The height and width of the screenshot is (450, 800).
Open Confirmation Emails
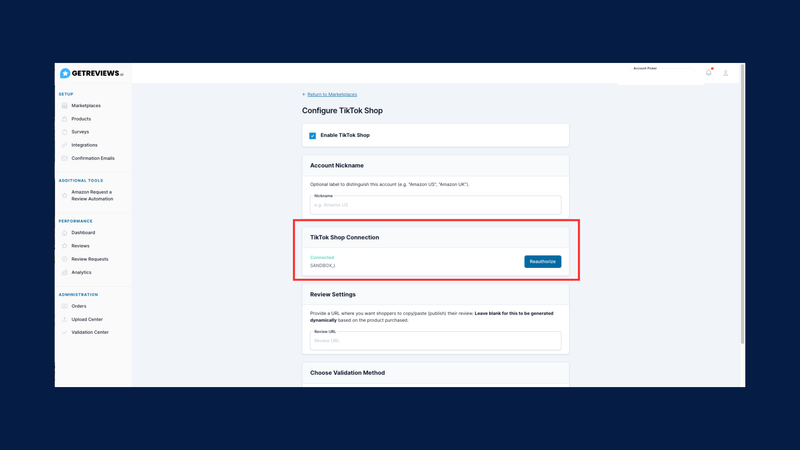[x=93, y=159]
